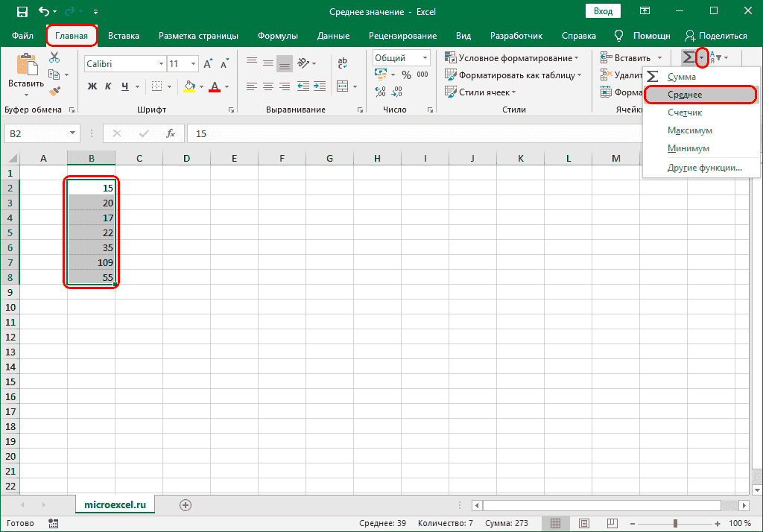Click cell B7 containing 109
This screenshot has height=532, width=763.
point(91,262)
